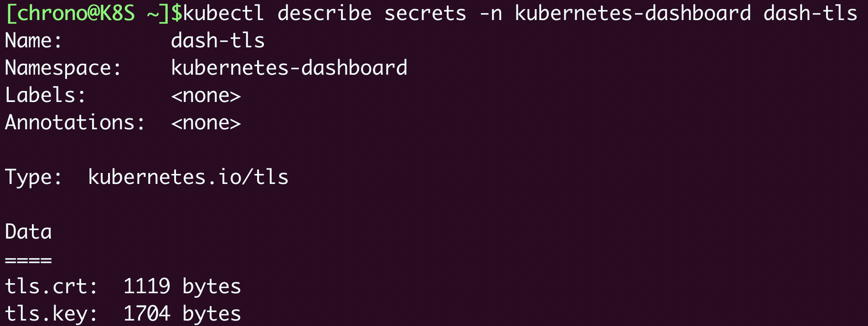Click dash-tls at the end of the command line
The image size is (868, 326).
pos(810,13)
